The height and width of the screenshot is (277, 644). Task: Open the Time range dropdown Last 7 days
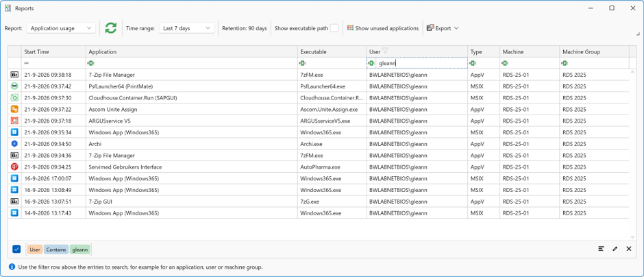pos(186,28)
